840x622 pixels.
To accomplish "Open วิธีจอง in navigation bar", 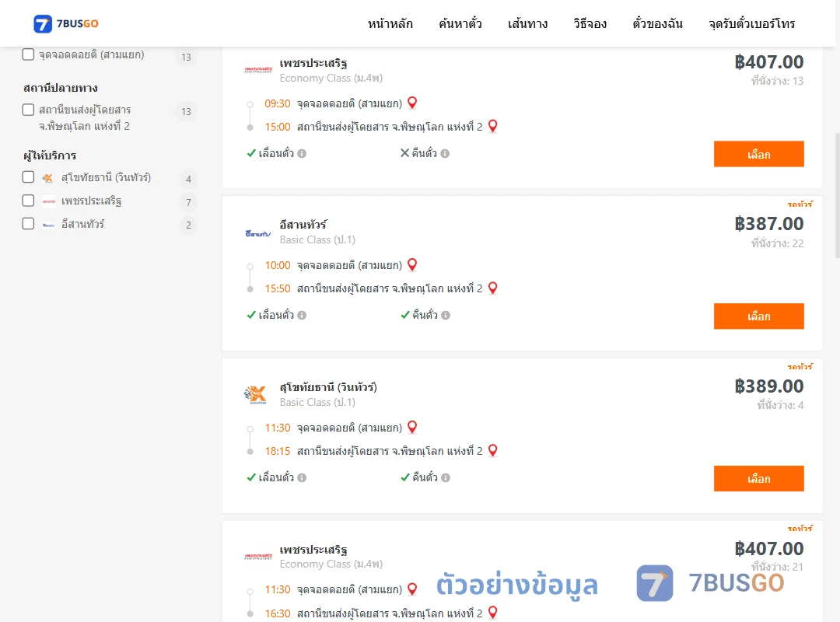I will point(590,23).
